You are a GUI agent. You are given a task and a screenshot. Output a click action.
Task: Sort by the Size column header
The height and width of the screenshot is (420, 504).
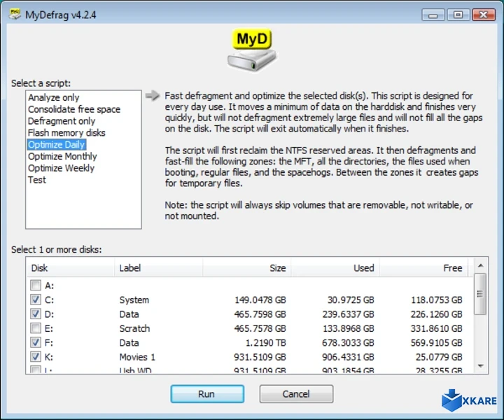pos(247,267)
